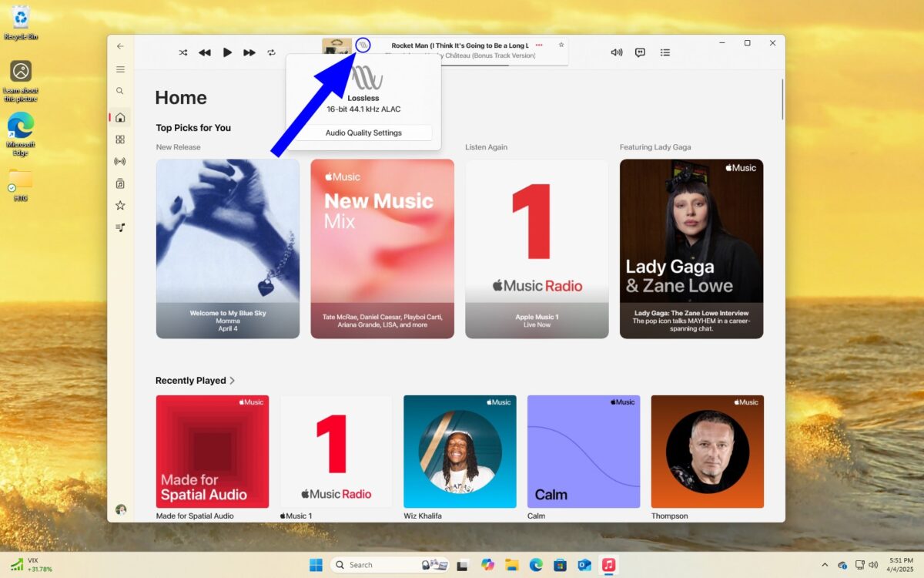The image size is (924, 578).
Task: Click the OneDrive tray icon
Action: pyautogui.click(x=842, y=565)
